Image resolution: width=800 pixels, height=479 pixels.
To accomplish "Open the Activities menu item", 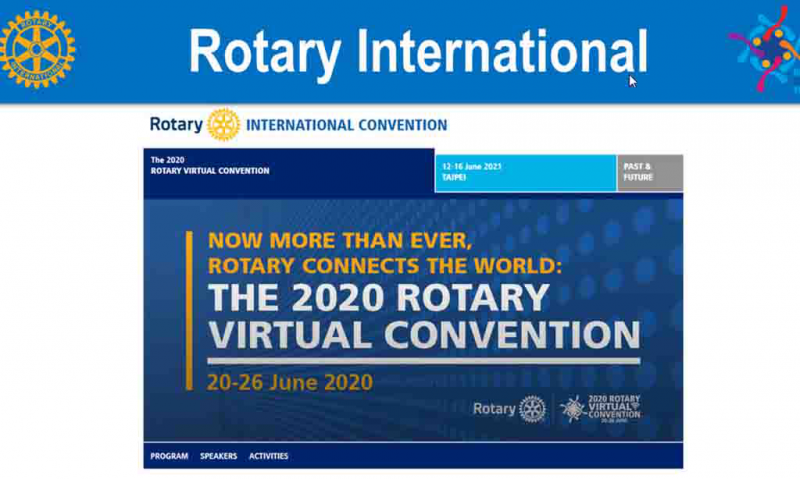I will pos(268,456).
